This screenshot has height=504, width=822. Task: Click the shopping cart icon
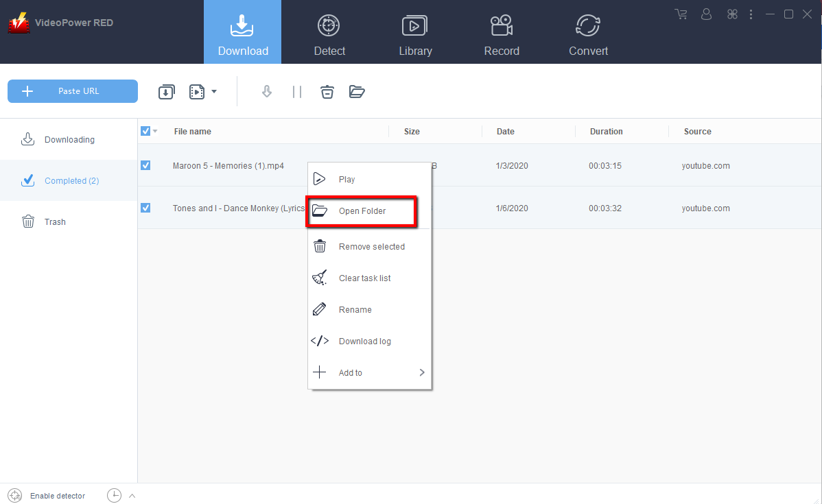[x=681, y=14]
